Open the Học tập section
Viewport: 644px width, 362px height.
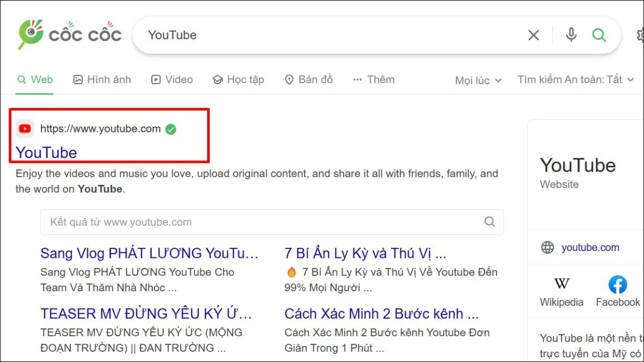238,79
